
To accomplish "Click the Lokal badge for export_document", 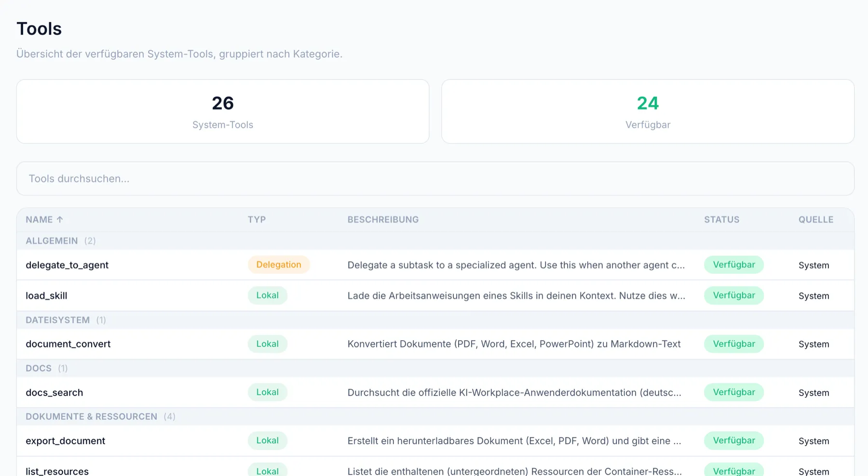I will tap(268, 440).
